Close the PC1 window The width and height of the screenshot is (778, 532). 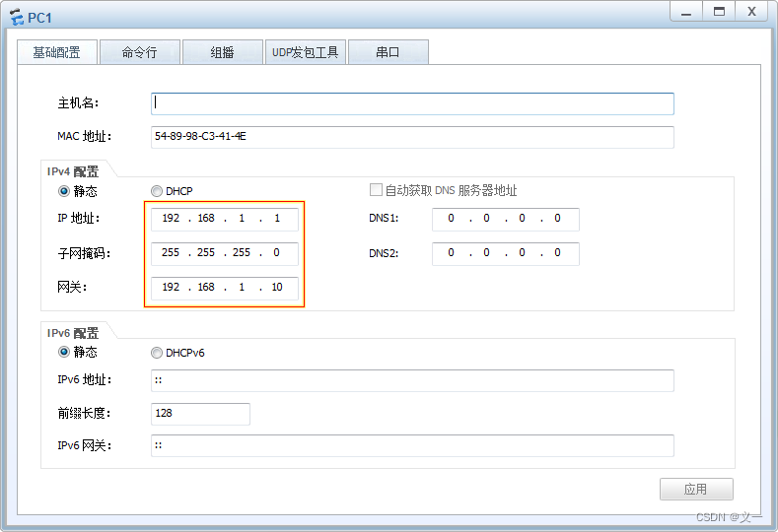click(x=752, y=12)
